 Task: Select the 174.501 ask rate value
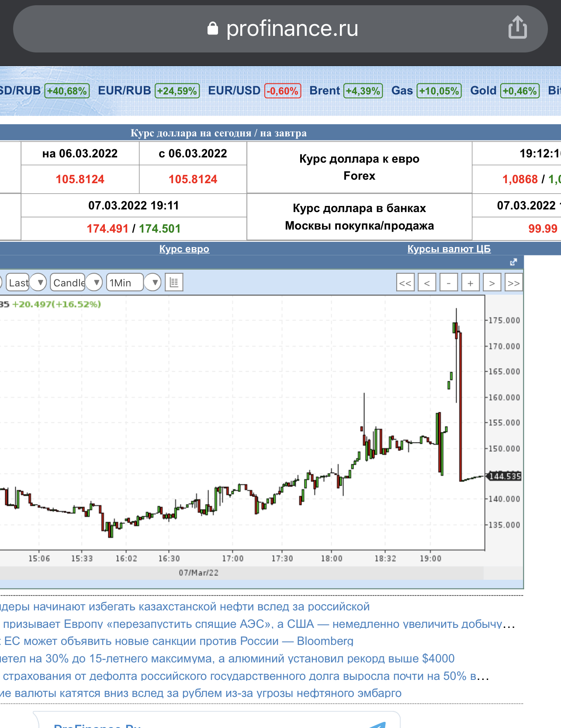160,229
